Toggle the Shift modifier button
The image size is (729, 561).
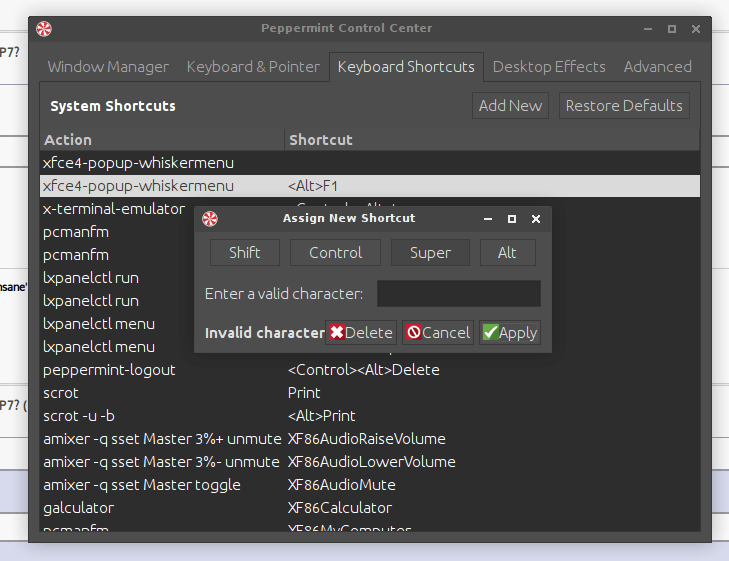point(245,252)
